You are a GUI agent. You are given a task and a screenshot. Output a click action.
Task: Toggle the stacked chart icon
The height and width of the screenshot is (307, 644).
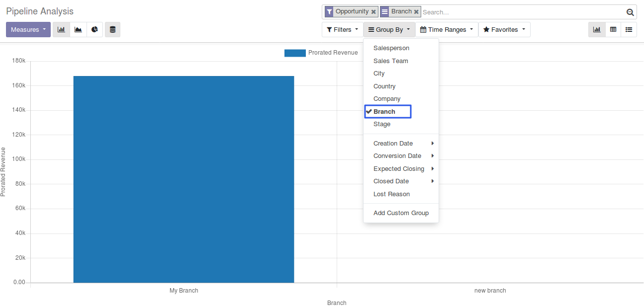(x=112, y=30)
